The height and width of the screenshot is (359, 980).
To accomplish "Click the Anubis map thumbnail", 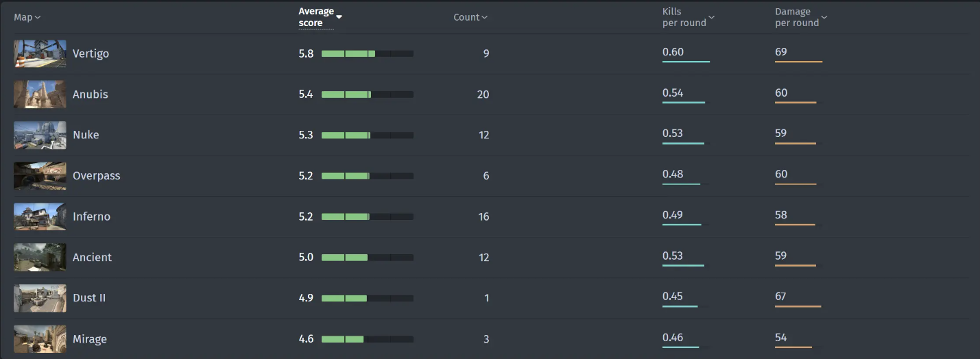I will tap(40, 95).
